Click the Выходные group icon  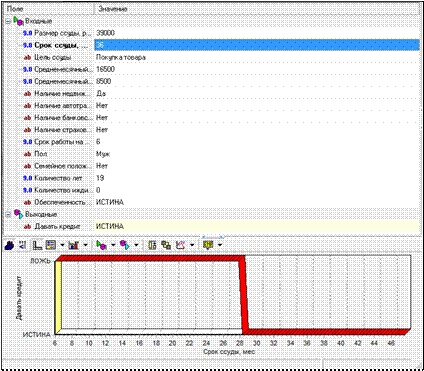19,214
